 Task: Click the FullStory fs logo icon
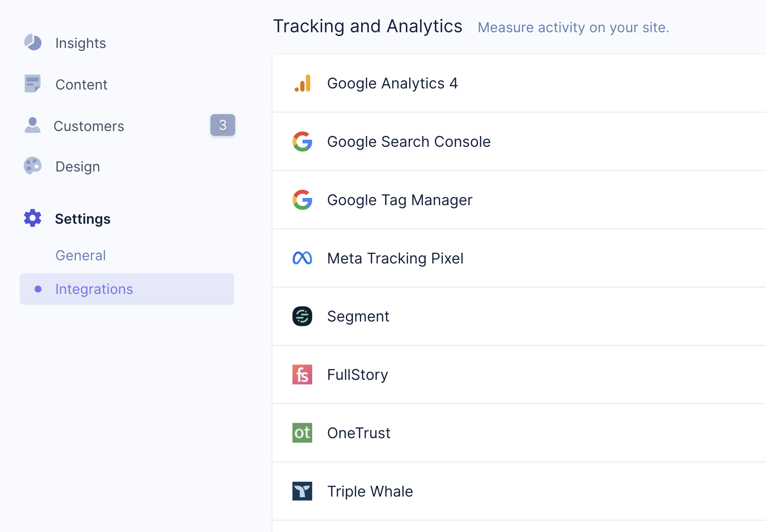[302, 374]
